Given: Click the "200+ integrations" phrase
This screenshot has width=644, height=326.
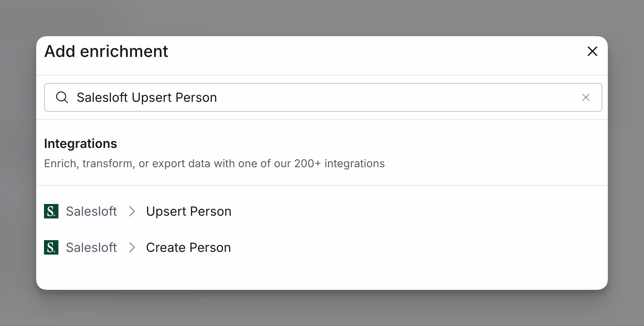Looking at the screenshot, I should pyautogui.click(x=339, y=164).
